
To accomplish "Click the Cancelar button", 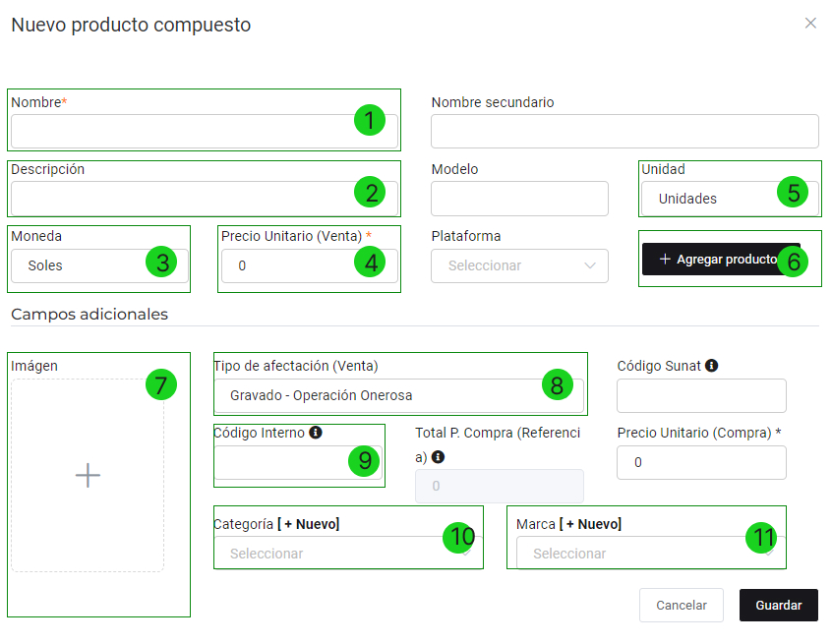I will (x=681, y=606).
